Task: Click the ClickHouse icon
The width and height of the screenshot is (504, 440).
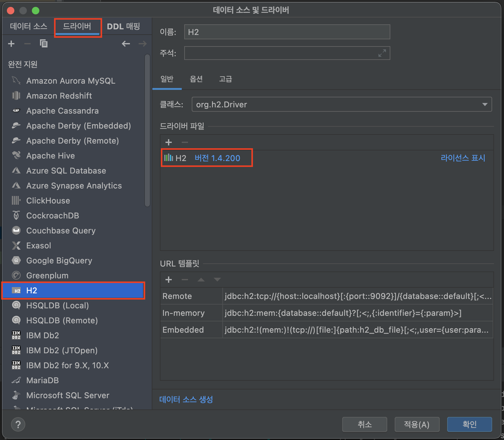Action: 16,200
